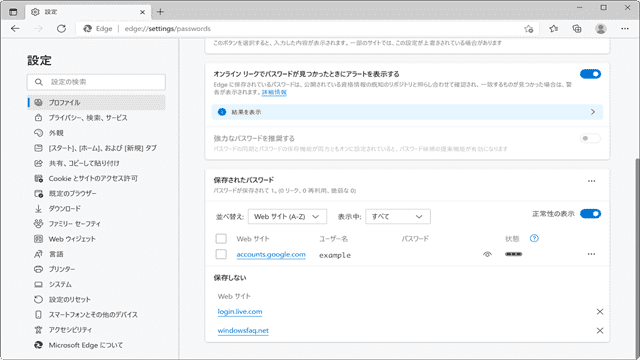Open the tab actions menu icon
This screenshot has height=360, width=640.
pyautogui.click(x=13, y=12)
